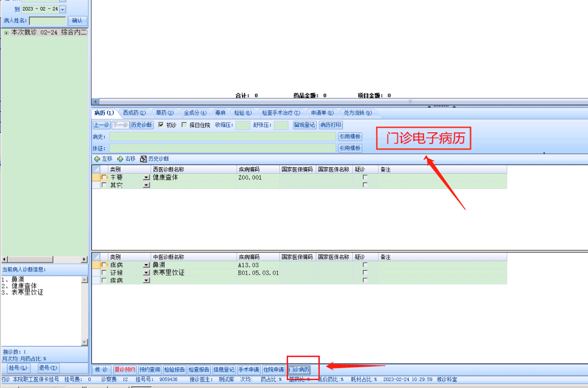Focus the 病人姓名 input field

point(47,20)
